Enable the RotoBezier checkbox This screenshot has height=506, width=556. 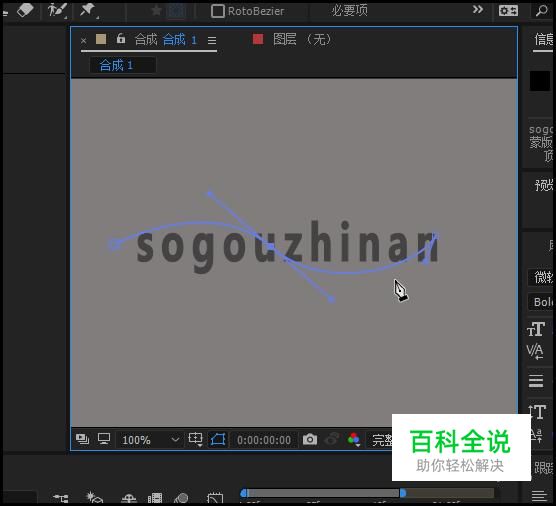pos(217,11)
